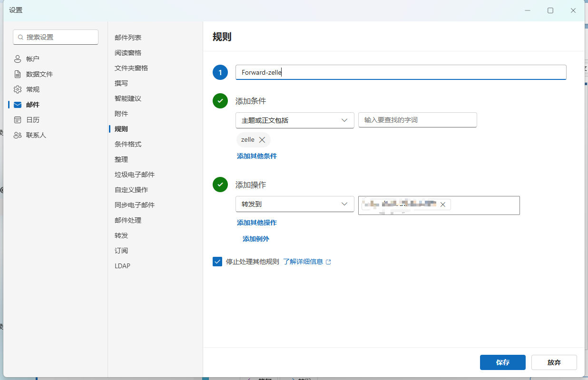
Task: Open 撰写 settings page
Action: click(121, 83)
